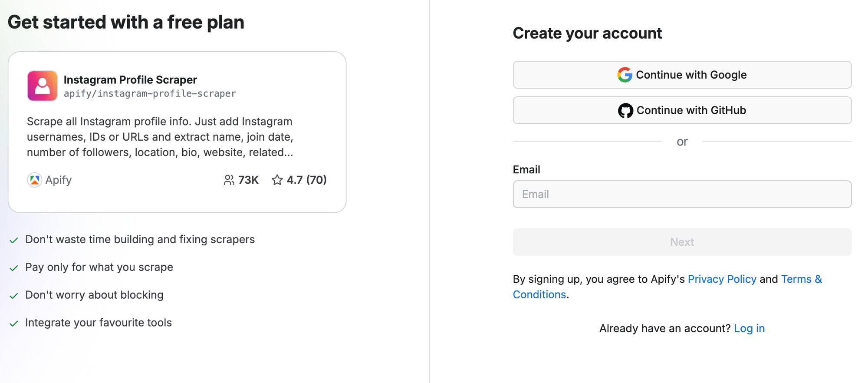Click inside the Email input field

click(x=682, y=194)
